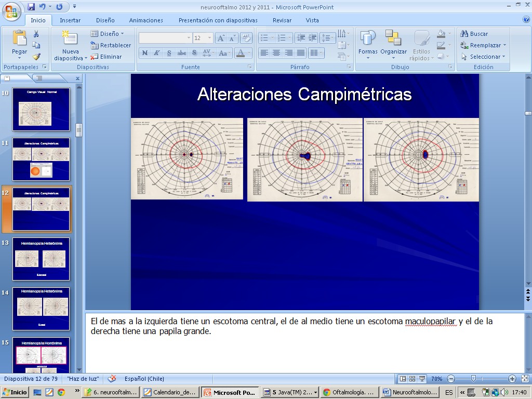Start slideshow from status bar icon

point(422,379)
